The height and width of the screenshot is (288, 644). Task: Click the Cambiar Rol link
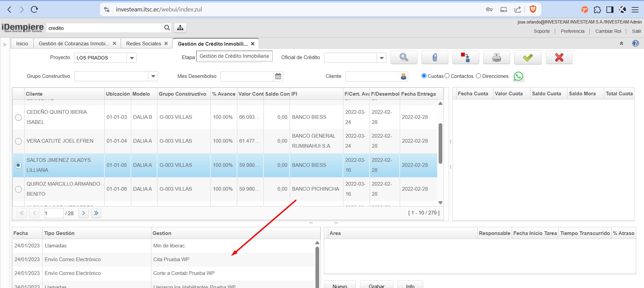coord(608,31)
